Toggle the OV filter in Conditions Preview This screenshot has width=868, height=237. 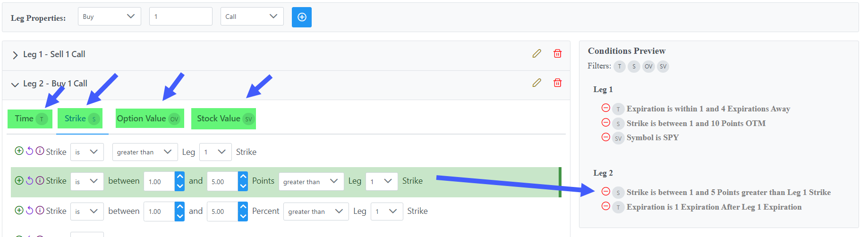(648, 67)
